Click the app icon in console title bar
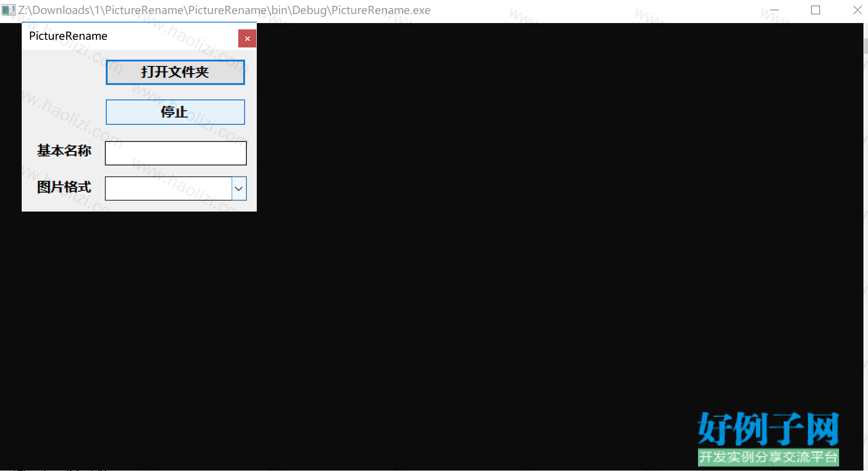The image size is (868, 471). 8,10
